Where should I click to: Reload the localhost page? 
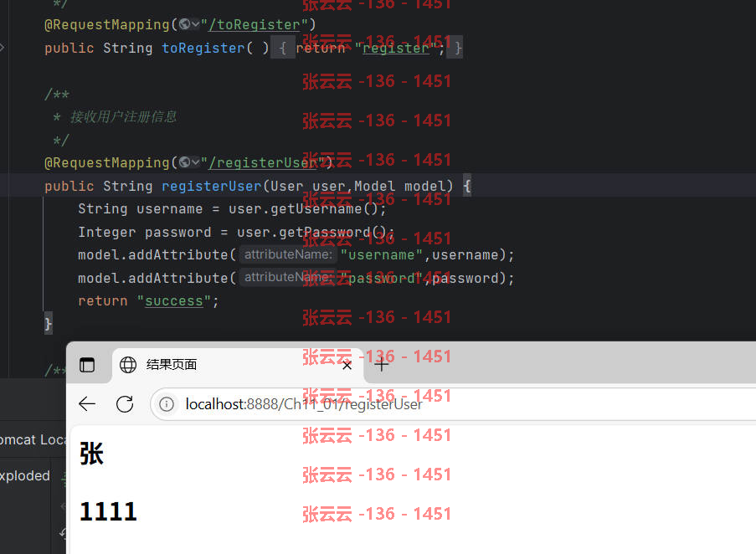click(x=125, y=403)
